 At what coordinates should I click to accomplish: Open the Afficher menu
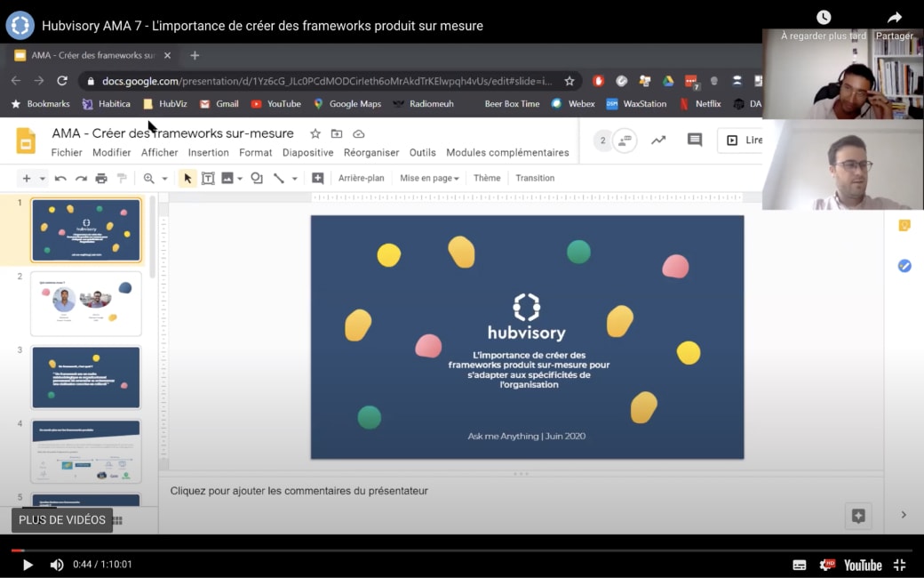point(159,152)
